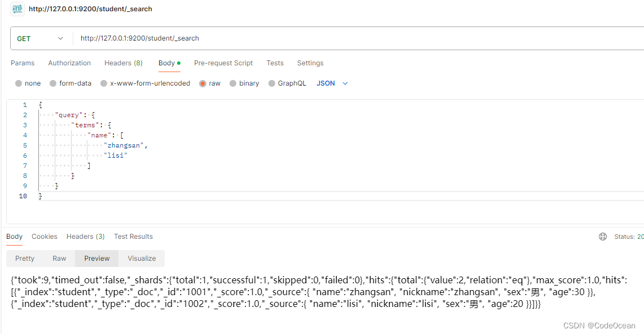
Task: Open response Headers (3) tab
Action: (x=85, y=237)
